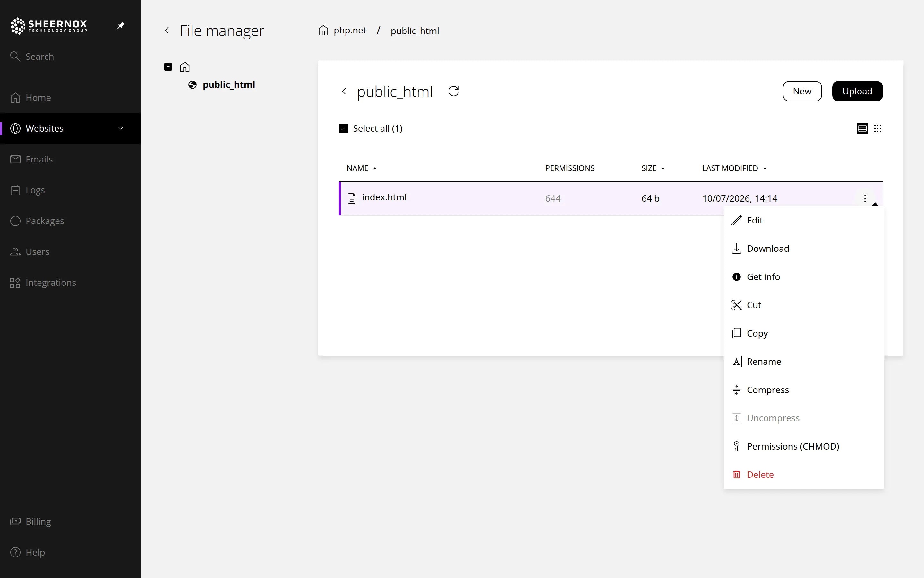Open public_html breadcrumb link
This screenshot has height=578, width=924.
point(415,31)
